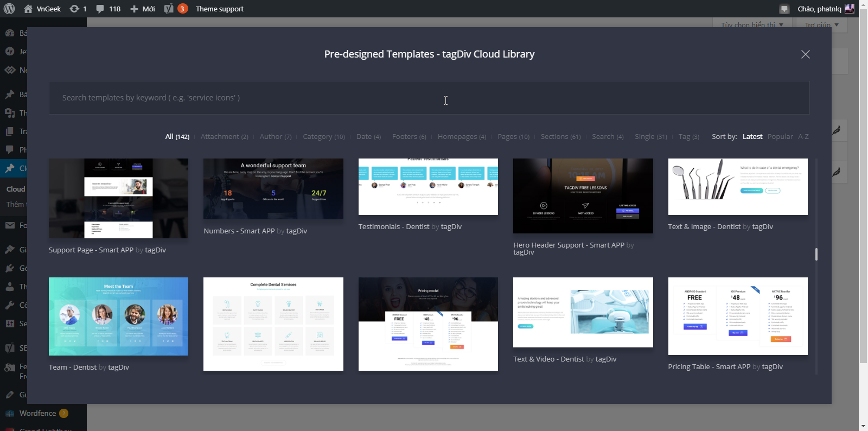868x431 pixels.
Task: Filter templates by Homepages (4)
Action: click(x=462, y=137)
